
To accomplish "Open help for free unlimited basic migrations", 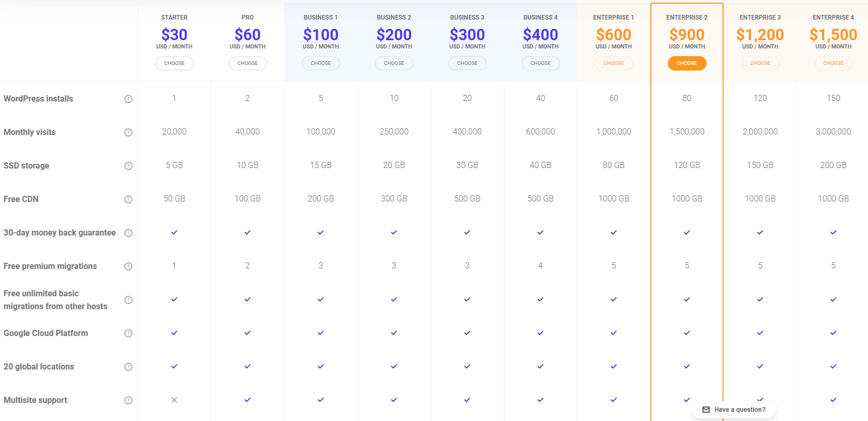I will click(x=128, y=299).
